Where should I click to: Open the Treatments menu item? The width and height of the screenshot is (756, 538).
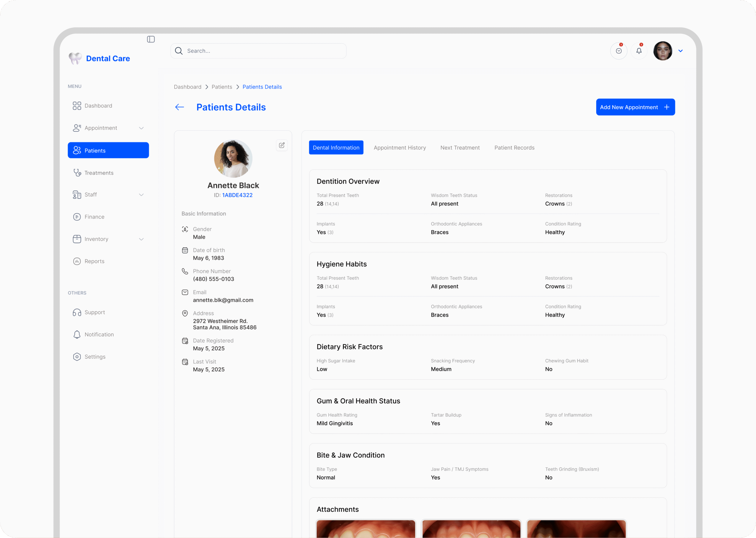click(108, 173)
